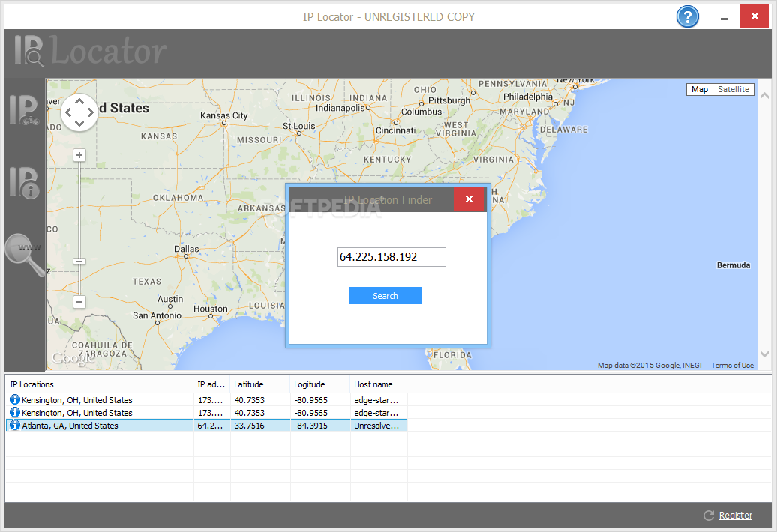
Task: Click info icon on first Kensington row
Action: pyautogui.click(x=15, y=399)
